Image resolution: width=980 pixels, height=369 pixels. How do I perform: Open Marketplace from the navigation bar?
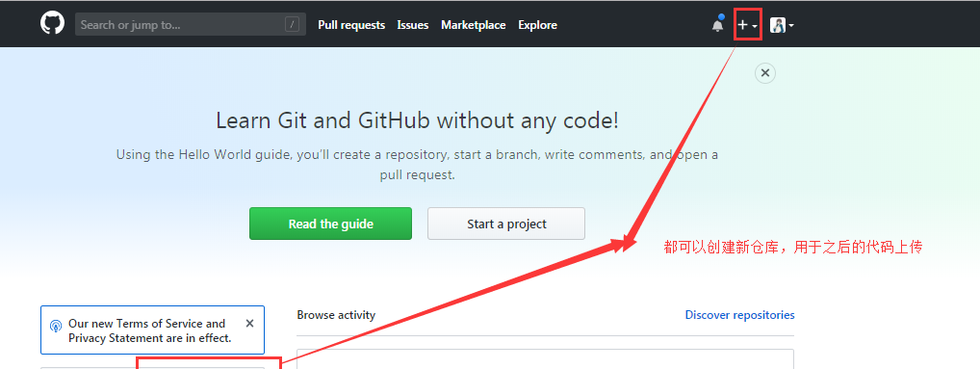[473, 25]
